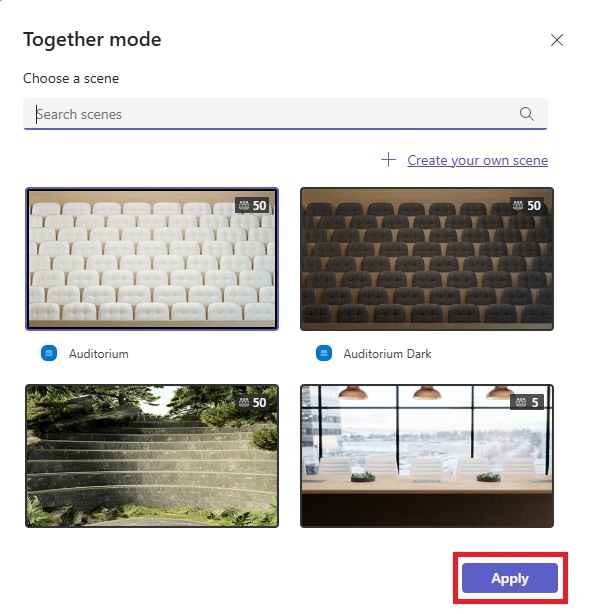The width and height of the screenshot is (593, 614).
Task: Click the blue icon beside Auditorium Dark
Action: coord(324,353)
